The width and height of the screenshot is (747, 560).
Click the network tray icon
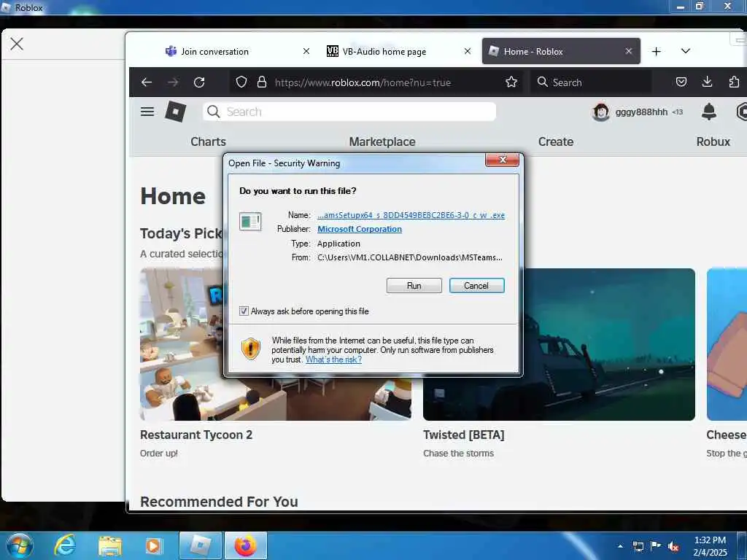(x=638, y=547)
